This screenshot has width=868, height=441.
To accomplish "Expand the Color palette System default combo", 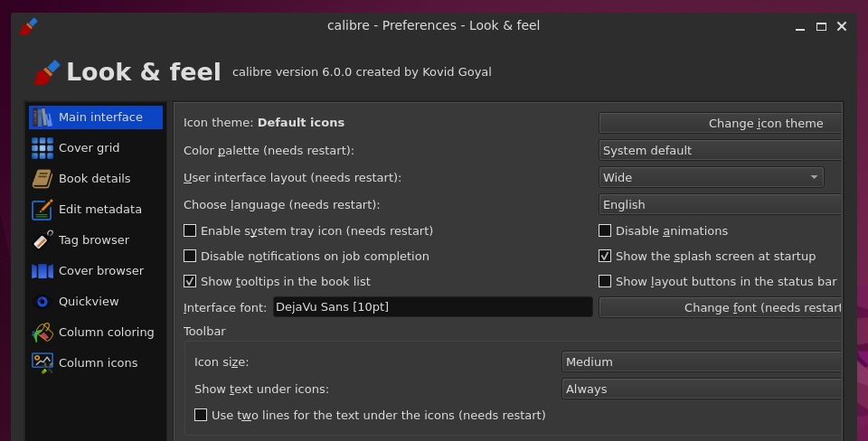I will tap(720, 151).
